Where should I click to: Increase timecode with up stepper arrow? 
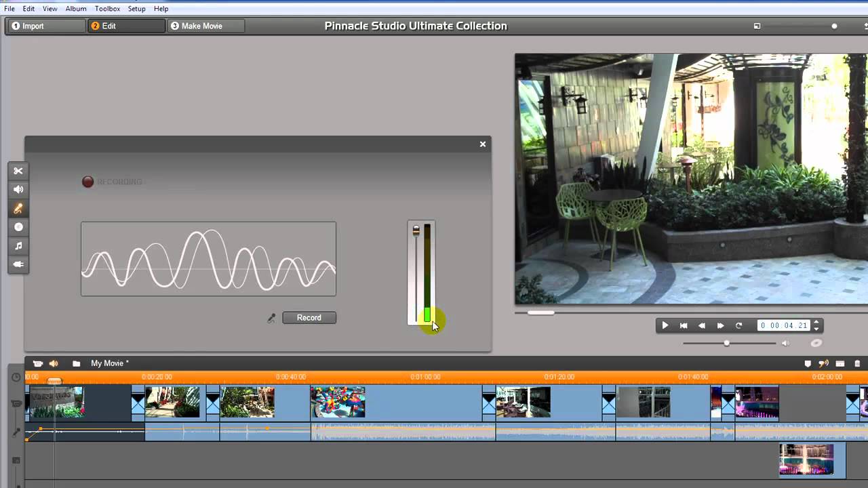(816, 323)
